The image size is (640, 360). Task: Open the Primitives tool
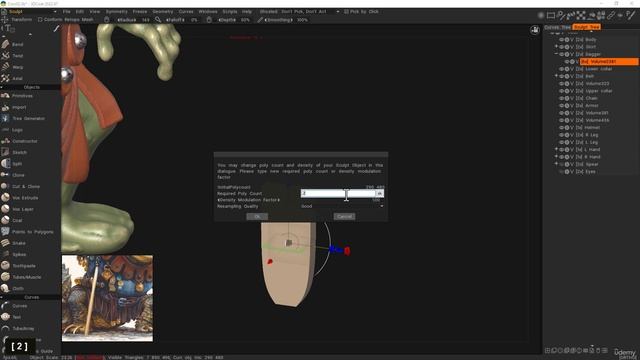[22, 96]
